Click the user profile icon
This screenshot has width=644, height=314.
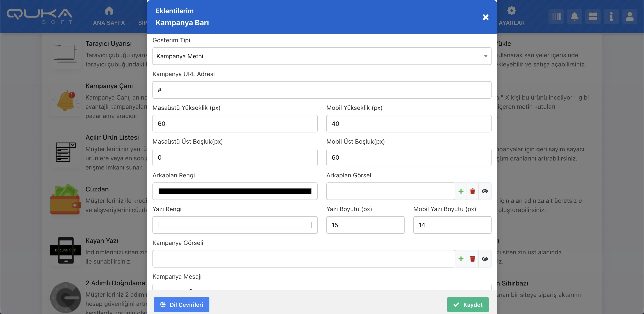630,16
